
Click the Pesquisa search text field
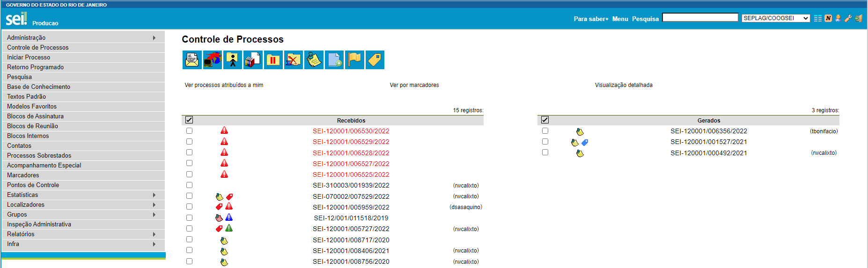tap(700, 18)
